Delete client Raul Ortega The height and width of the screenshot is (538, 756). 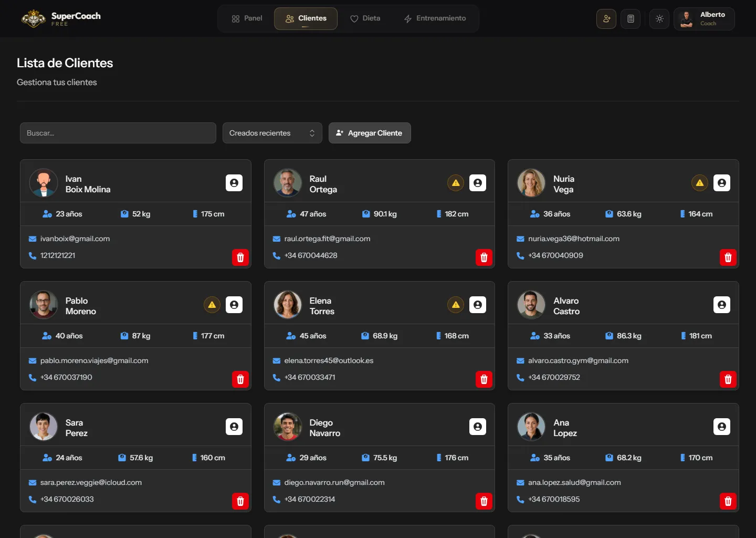484,257
